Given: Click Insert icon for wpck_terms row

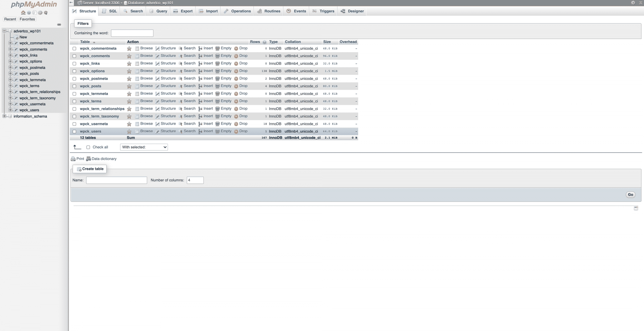Looking at the screenshot, I should [x=200, y=101].
